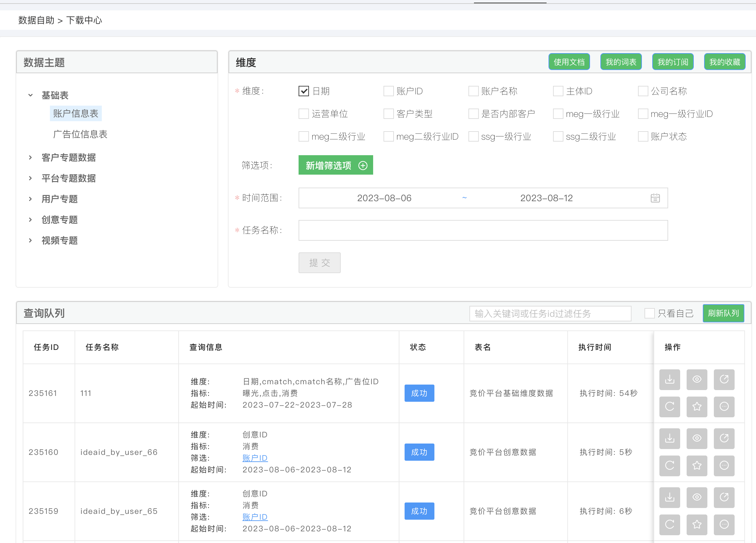Click the 提交 submit button
Screen dimensions: 756x543
coord(319,263)
